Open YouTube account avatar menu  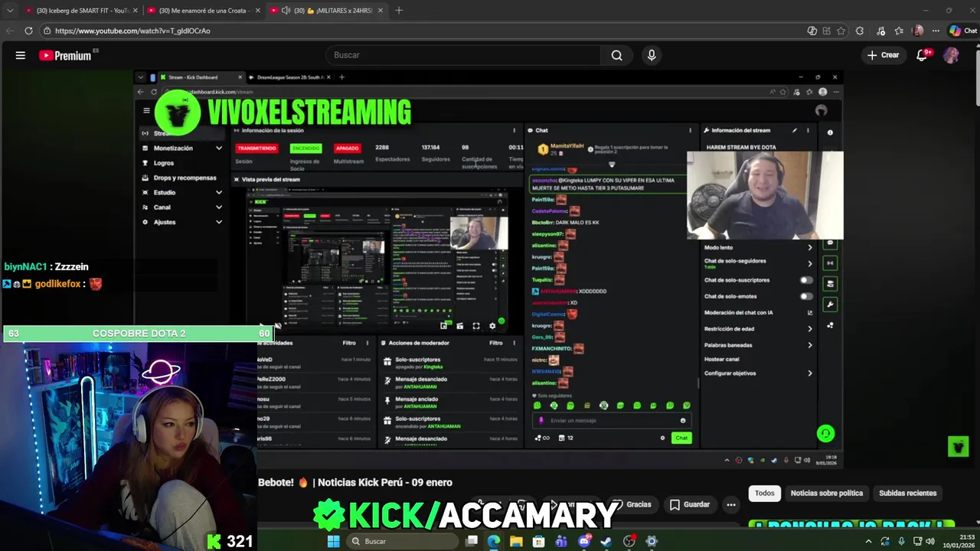(x=951, y=55)
